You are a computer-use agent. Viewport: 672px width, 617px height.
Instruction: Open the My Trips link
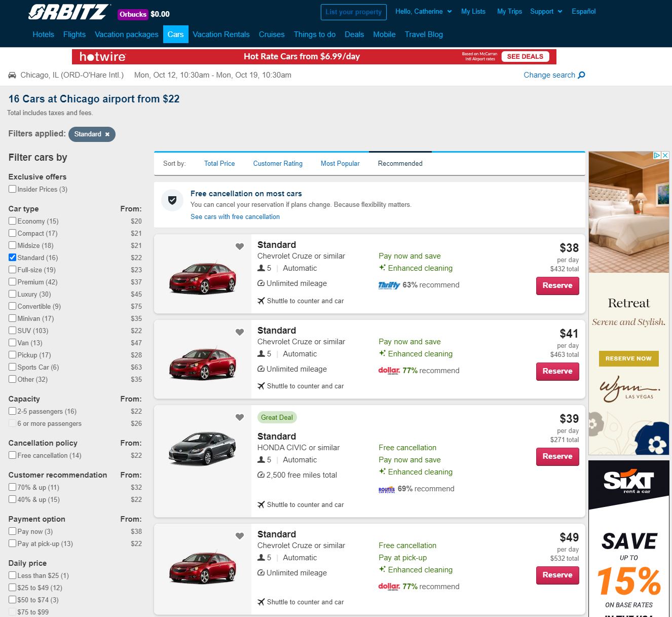[x=509, y=11]
